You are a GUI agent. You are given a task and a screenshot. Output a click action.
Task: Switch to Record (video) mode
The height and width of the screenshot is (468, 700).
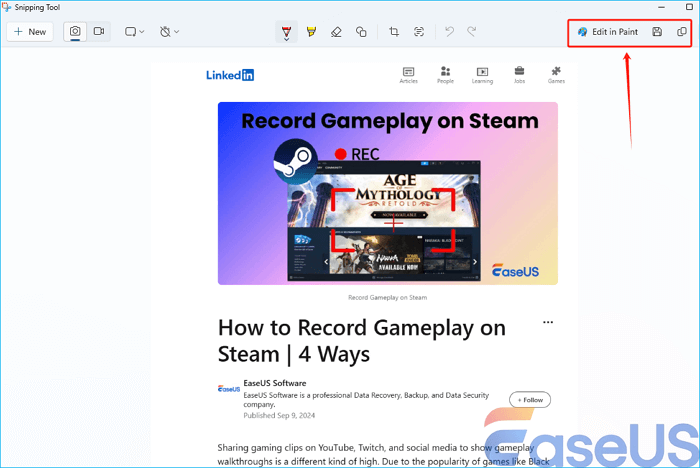[99, 32]
